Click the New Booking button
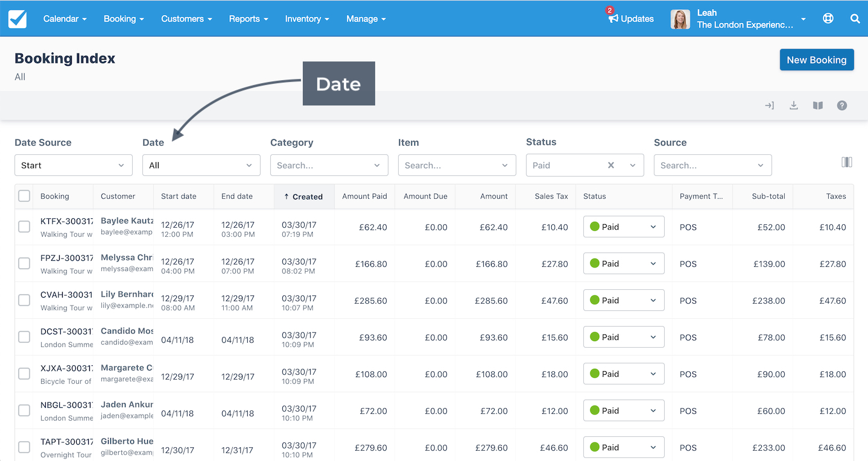This screenshot has height=461, width=868. pyautogui.click(x=817, y=60)
